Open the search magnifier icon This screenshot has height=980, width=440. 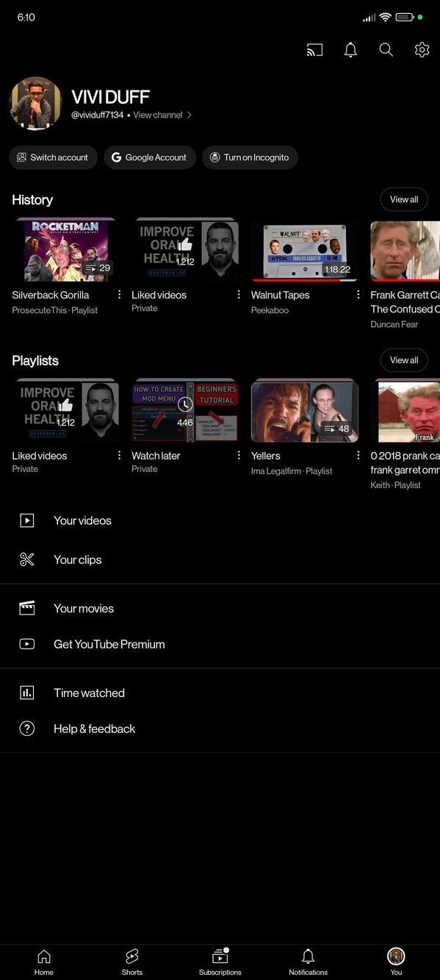[386, 50]
